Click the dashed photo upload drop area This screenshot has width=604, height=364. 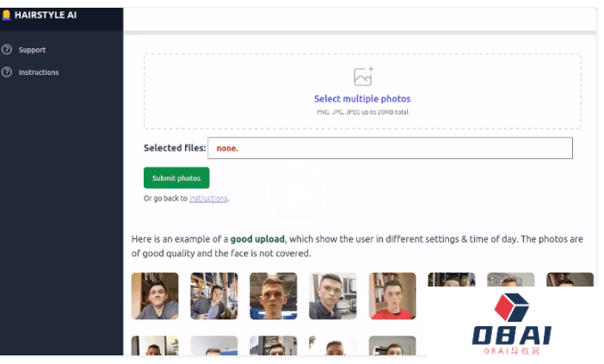tap(362, 91)
